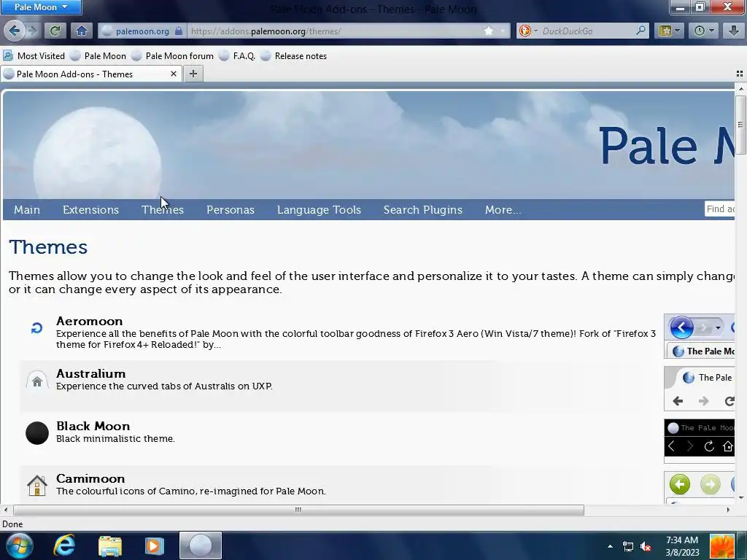Reload the page with the refresh icon
Screen dimensions: 747x560
click(x=55, y=31)
